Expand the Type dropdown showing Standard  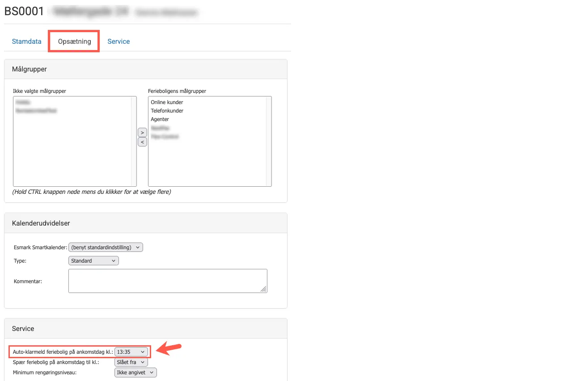[93, 261]
